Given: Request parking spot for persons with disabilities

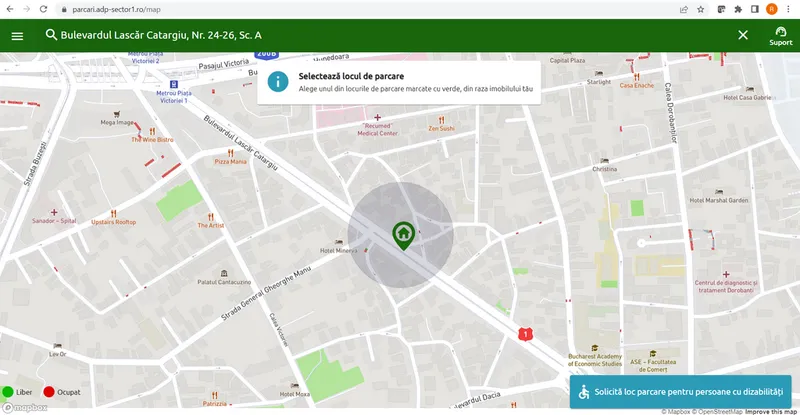Looking at the screenshot, I should point(680,392).
